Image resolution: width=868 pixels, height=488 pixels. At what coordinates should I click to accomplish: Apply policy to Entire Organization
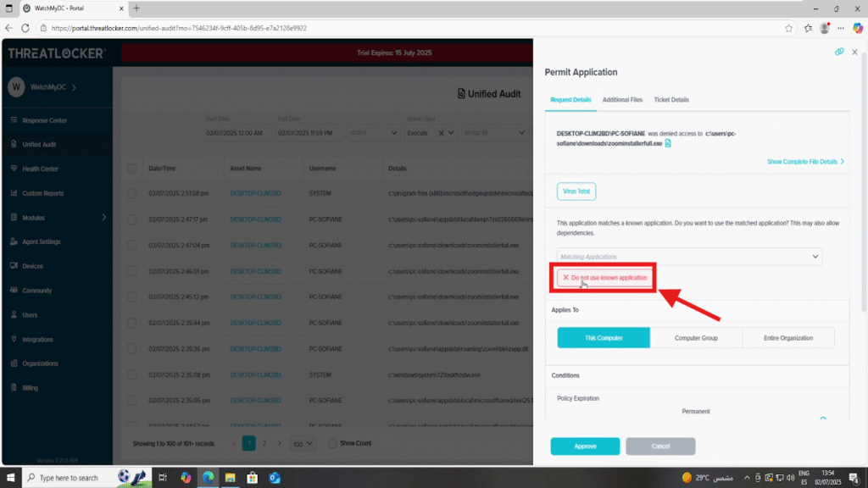tap(788, 338)
